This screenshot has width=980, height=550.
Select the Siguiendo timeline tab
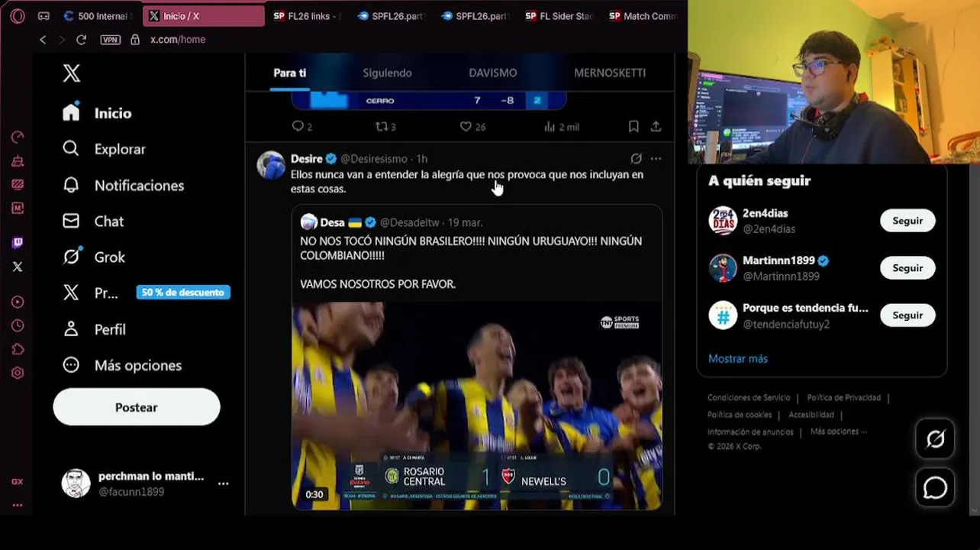[387, 73]
